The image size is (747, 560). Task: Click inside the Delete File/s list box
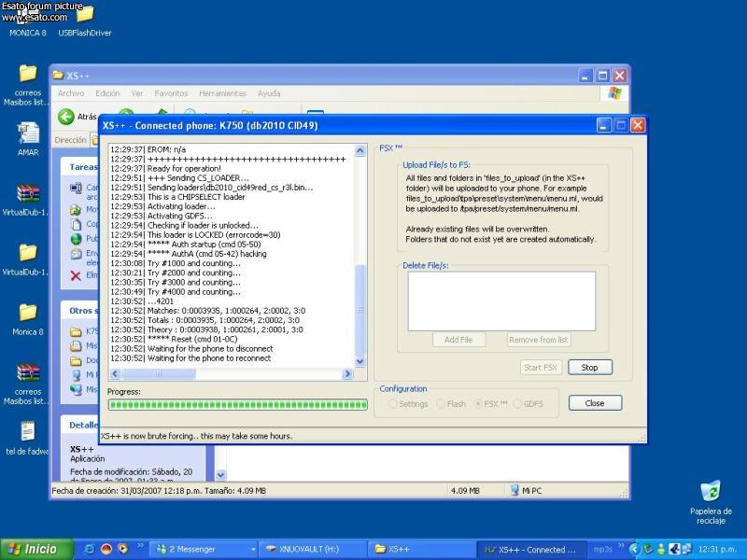pos(501,301)
